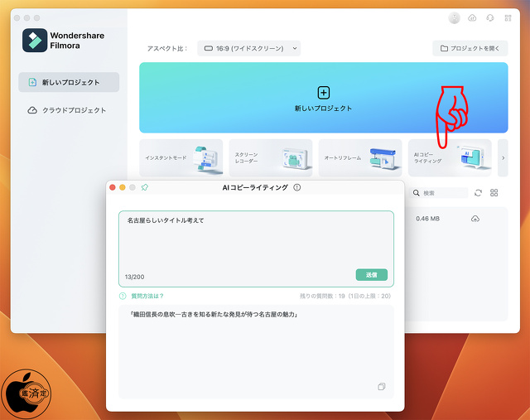
Task: Click the search magnifier icon
Action: [417, 193]
